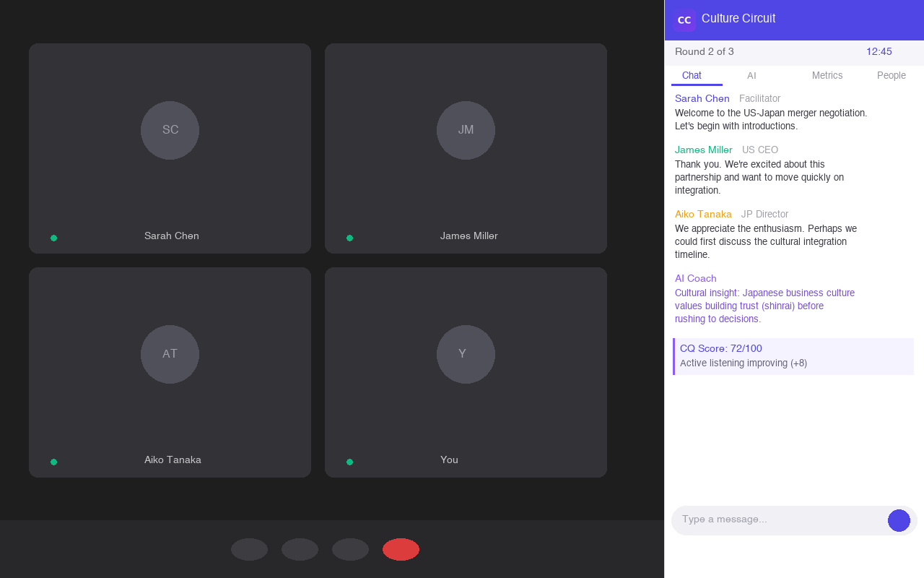Open the Metrics tab

pyautogui.click(x=827, y=75)
